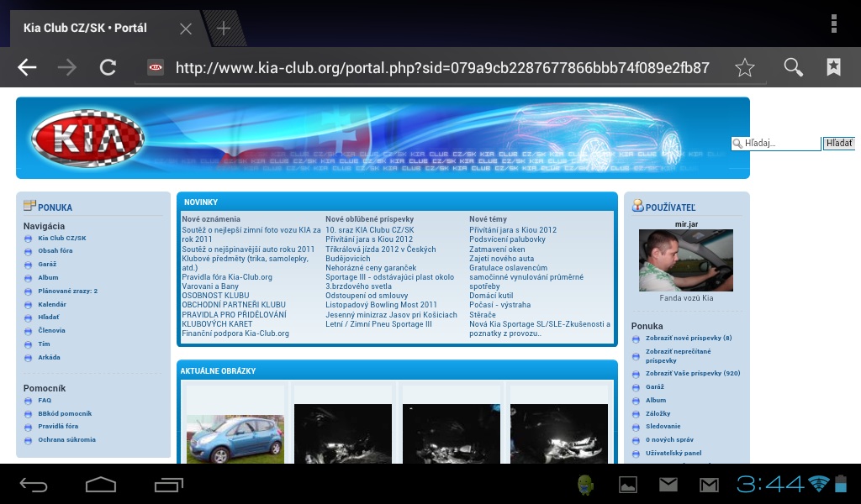Open the Sledovanie user link

[x=663, y=426]
